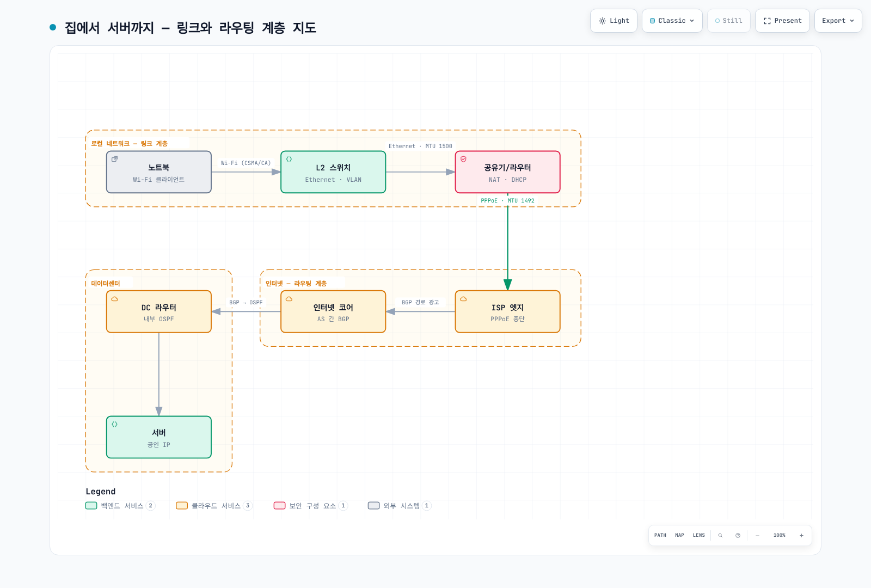
Task: Click the Ethernet · MTU 1500 edge label
Action: tap(420, 146)
